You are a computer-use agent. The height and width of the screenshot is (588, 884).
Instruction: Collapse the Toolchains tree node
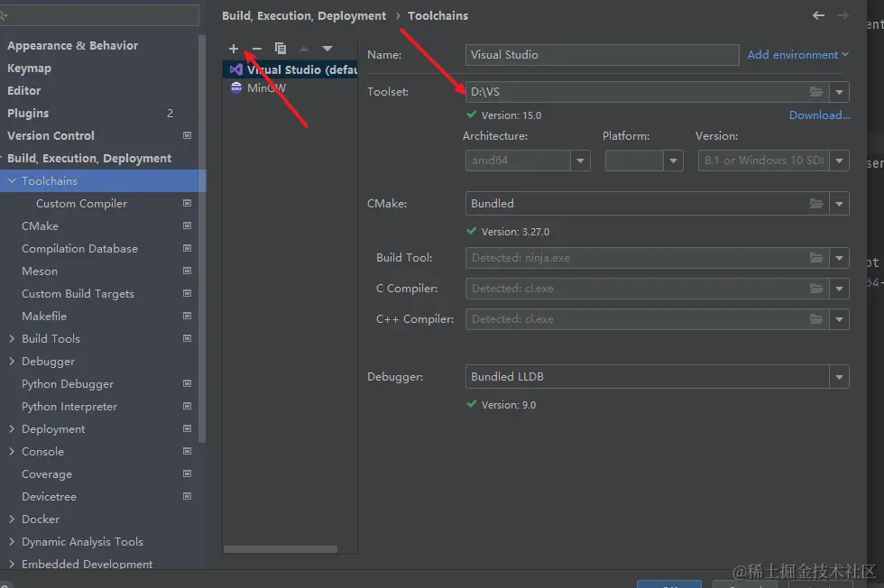coord(12,180)
